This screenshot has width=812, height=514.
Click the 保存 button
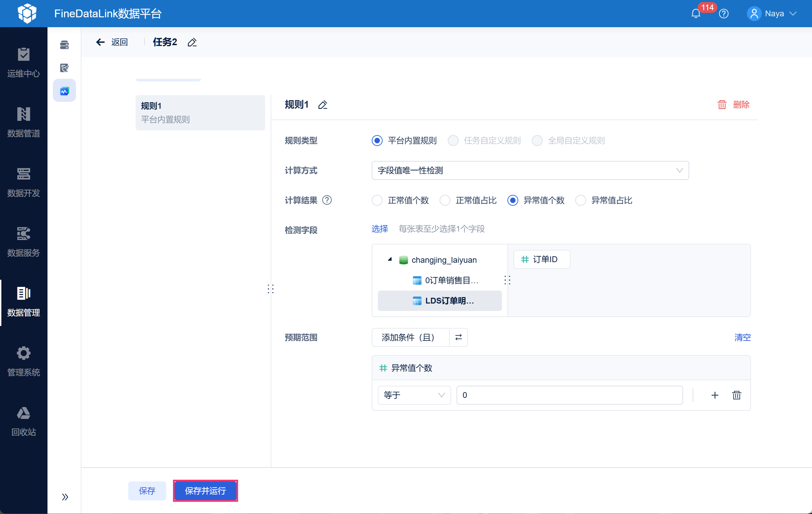tap(147, 491)
